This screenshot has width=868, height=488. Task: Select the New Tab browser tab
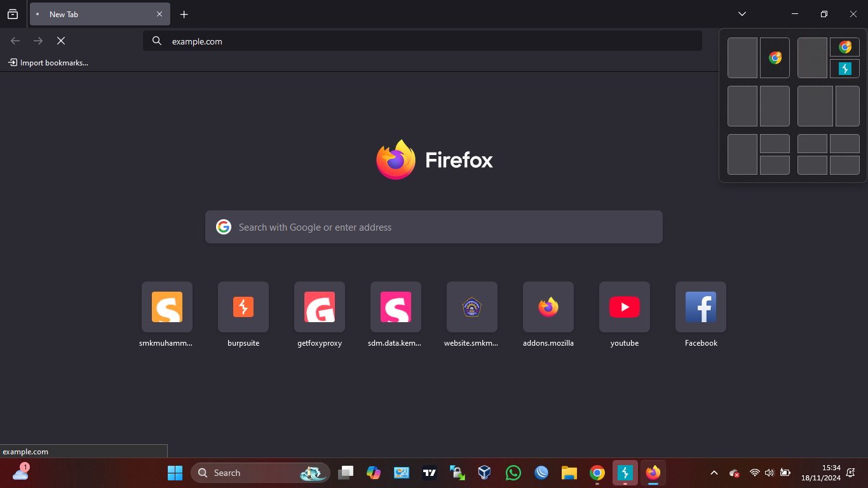point(100,14)
